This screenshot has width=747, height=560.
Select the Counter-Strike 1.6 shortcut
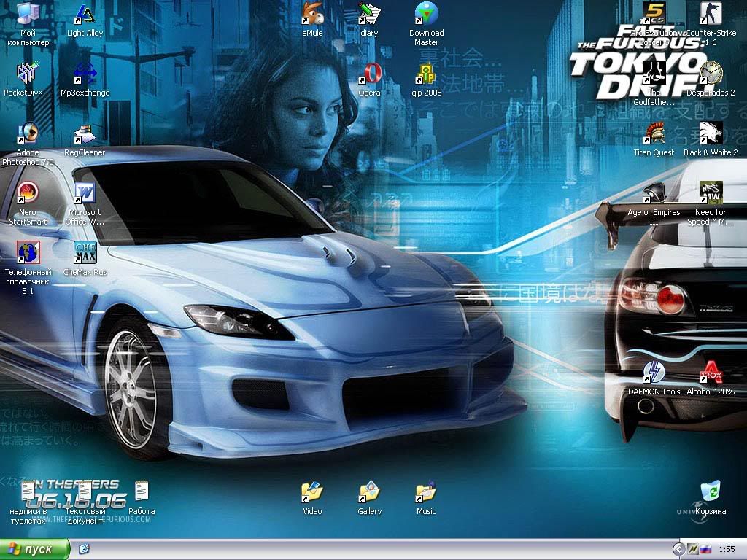tap(711, 14)
